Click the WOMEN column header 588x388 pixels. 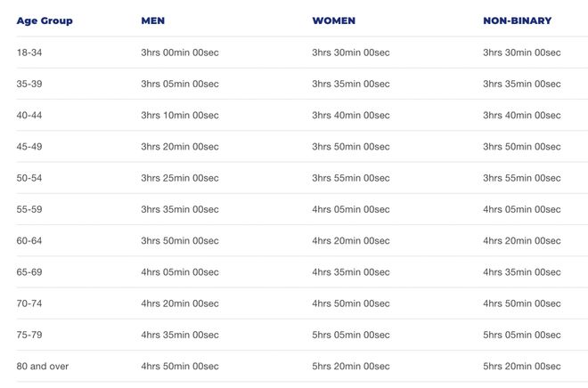(333, 20)
